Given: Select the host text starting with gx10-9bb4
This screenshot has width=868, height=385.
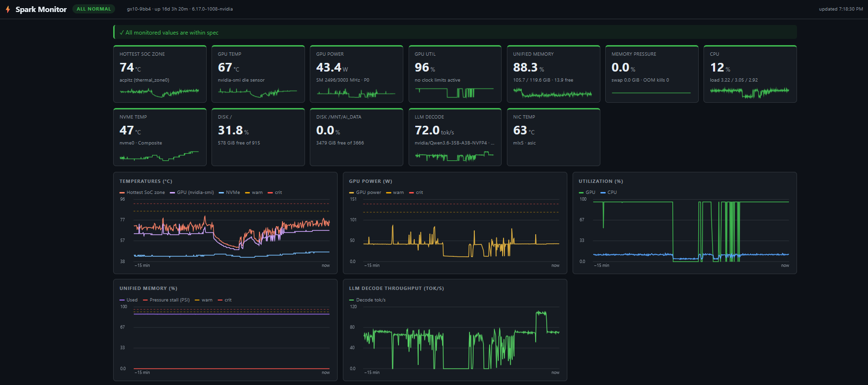Looking at the screenshot, I should pos(180,9).
